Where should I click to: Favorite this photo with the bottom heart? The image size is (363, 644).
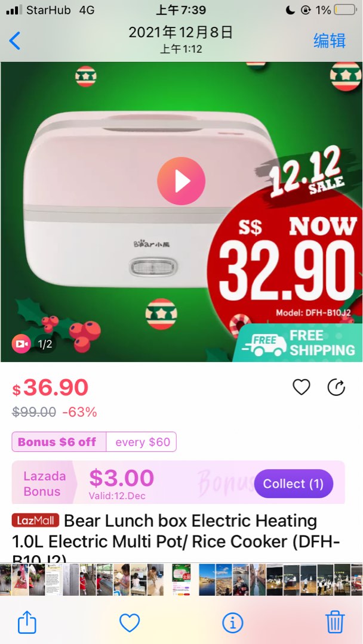pos(130,623)
